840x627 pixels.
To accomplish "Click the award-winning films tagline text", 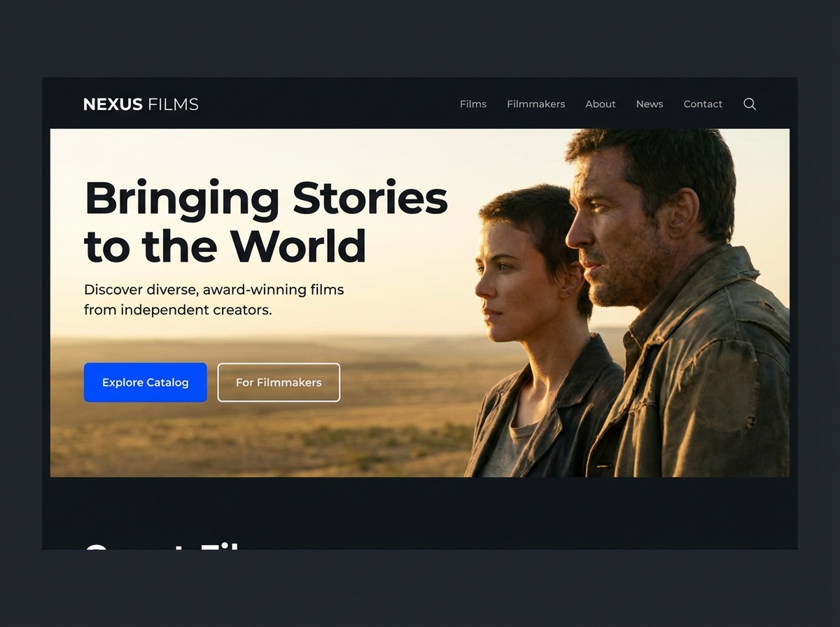I will 213,300.
